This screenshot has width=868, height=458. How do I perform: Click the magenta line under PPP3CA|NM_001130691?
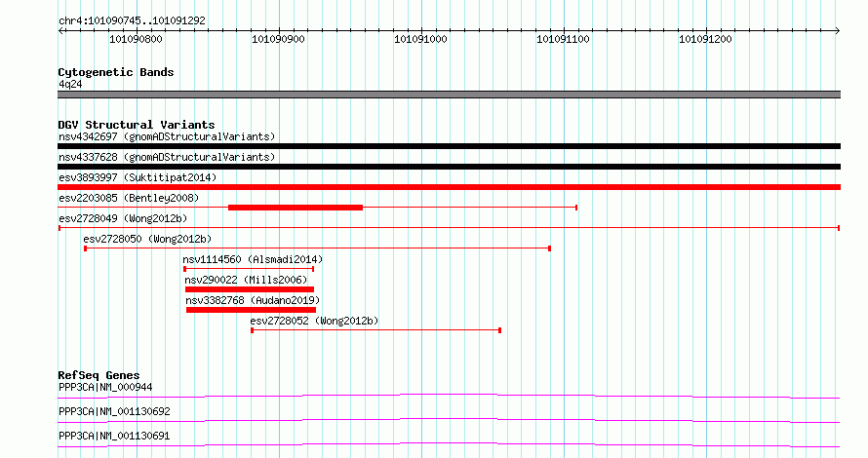point(449,444)
